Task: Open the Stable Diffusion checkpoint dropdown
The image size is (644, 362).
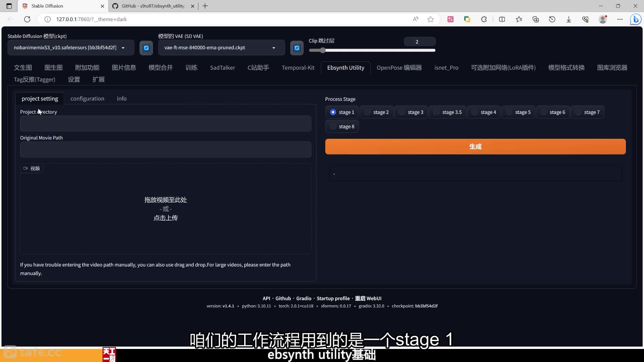Action: (x=71, y=48)
